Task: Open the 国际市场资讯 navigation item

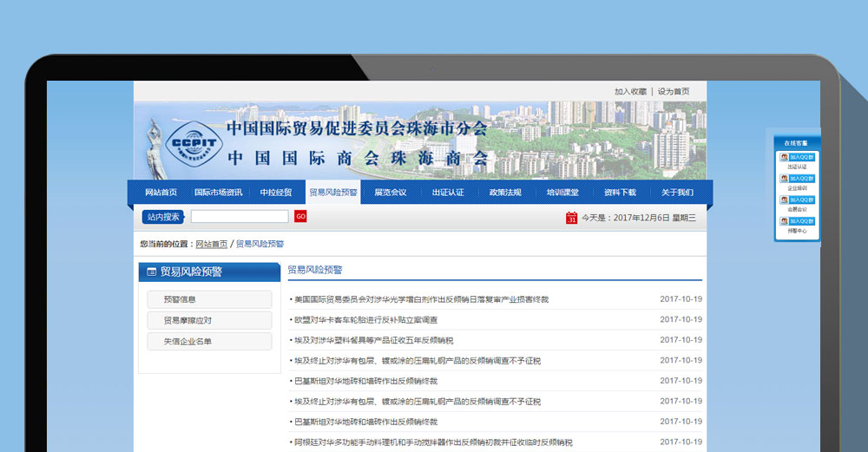Action: [218, 193]
